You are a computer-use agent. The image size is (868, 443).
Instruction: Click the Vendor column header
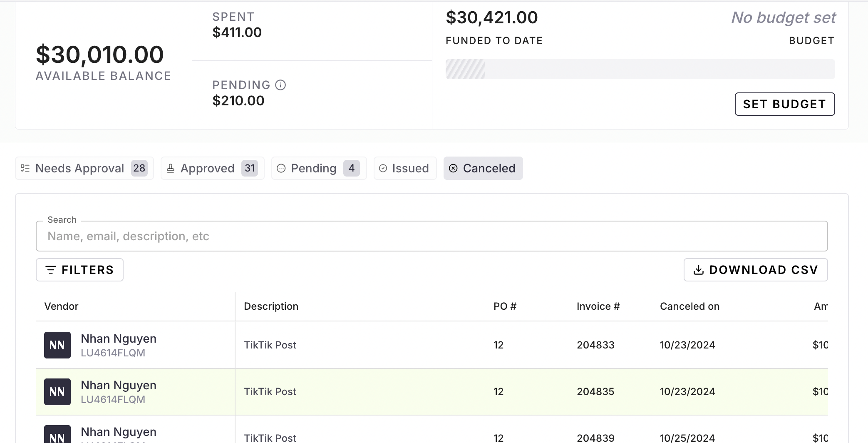coord(61,306)
